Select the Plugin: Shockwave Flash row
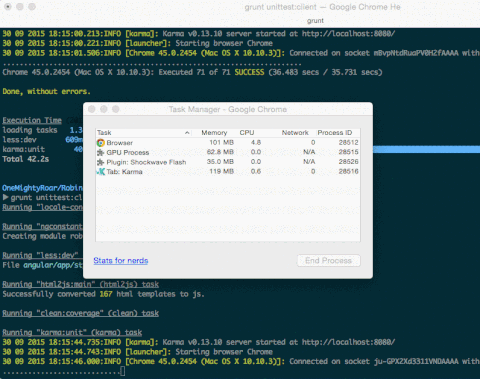This screenshot has width=480, height=379. [x=228, y=162]
